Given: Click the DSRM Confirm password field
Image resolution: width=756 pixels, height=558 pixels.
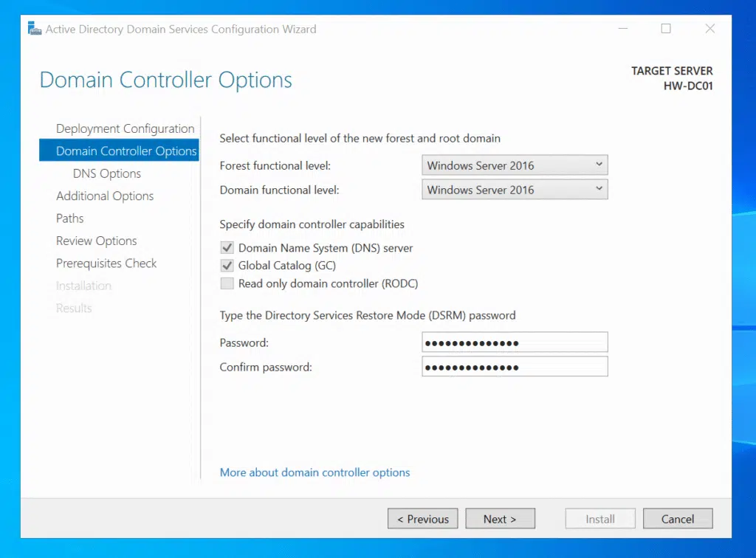Looking at the screenshot, I should 515,367.
